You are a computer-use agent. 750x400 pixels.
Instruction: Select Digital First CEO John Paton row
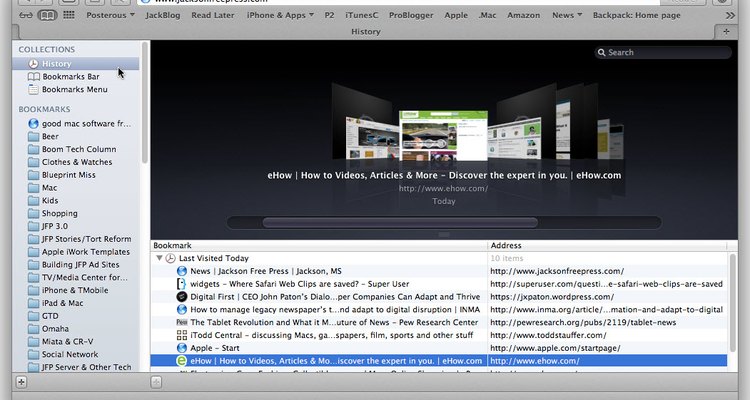[439, 297]
